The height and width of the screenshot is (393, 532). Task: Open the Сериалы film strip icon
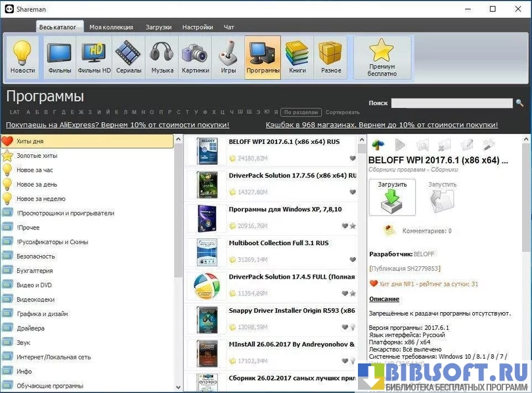click(x=127, y=57)
